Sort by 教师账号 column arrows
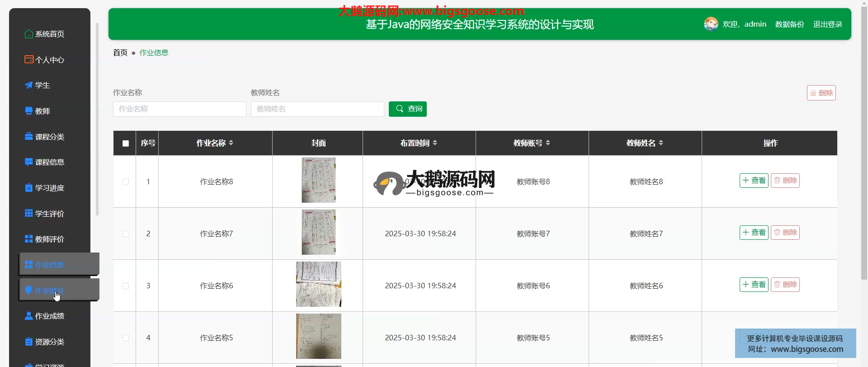The height and width of the screenshot is (367, 868). pyautogui.click(x=548, y=143)
